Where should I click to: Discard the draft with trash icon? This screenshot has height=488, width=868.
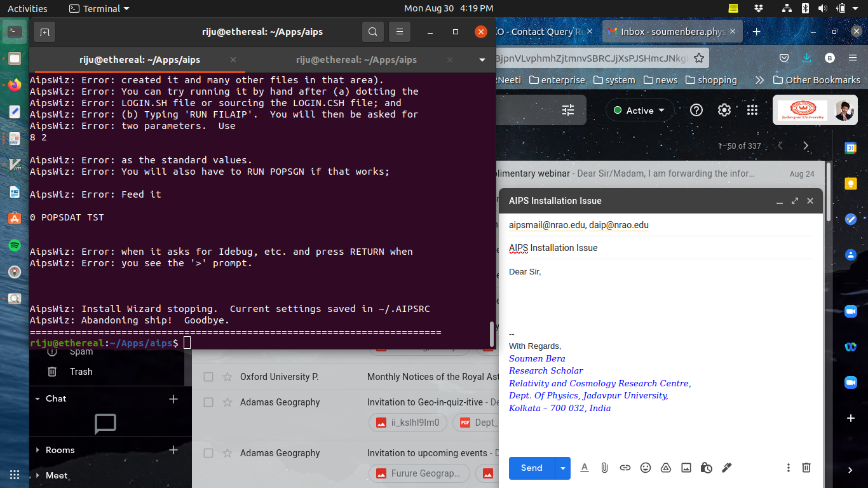pos(806,468)
